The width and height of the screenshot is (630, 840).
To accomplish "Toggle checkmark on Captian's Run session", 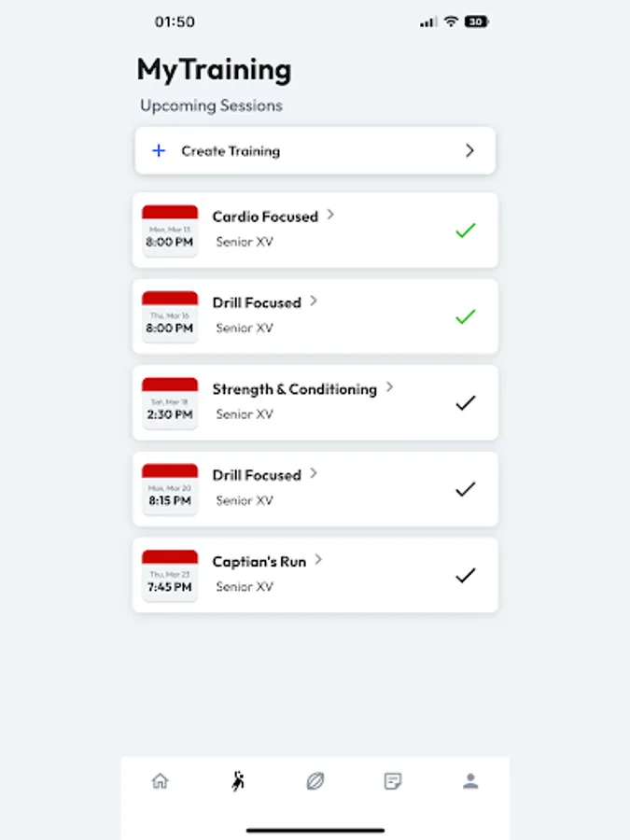I will [465, 576].
